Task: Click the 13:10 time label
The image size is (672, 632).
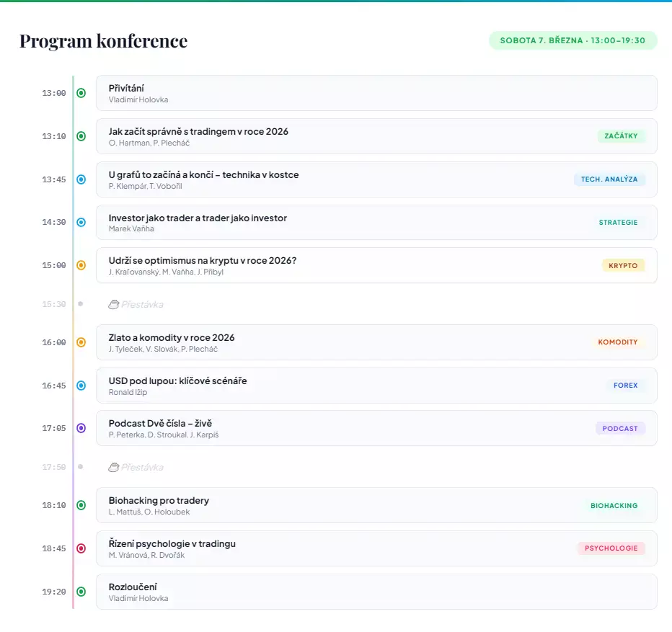Action: tap(54, 136)
